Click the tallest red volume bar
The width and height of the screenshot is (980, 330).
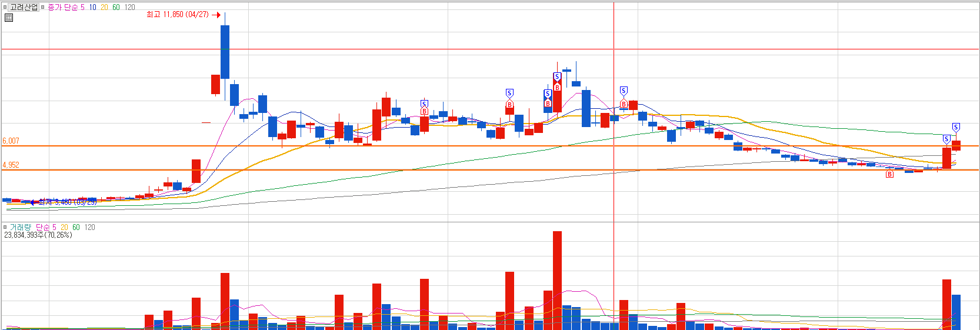557,280
